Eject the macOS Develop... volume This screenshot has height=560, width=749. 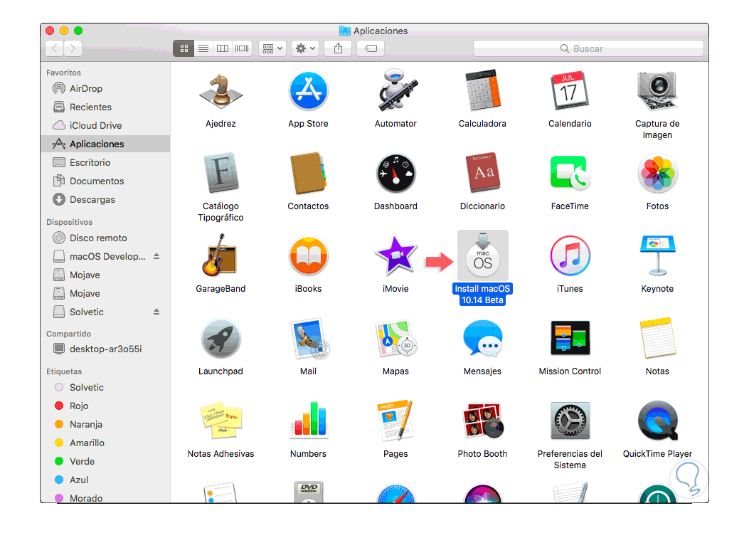[x=156, y=256]
